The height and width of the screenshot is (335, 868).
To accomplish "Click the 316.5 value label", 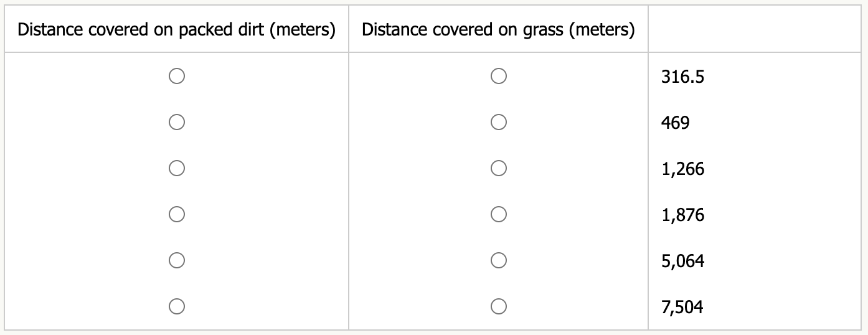I will 682,77.
